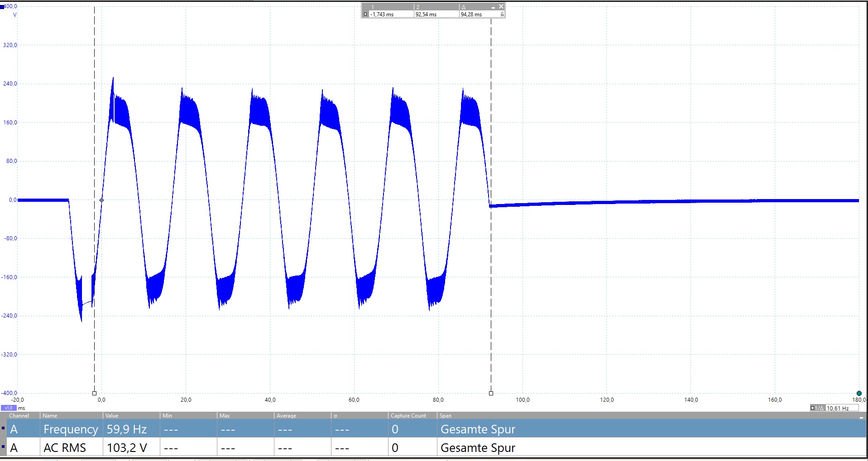The width and height of the screenshot is (868, 461).
Task: Click the blue Channel A axis handle at top left
Action: point(2,7)
